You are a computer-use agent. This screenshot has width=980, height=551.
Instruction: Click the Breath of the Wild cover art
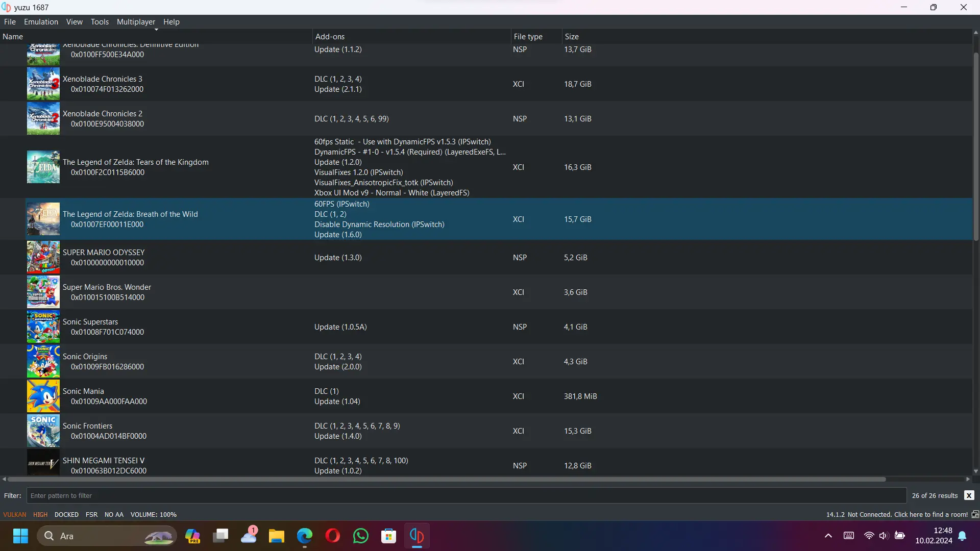click(x=43, y=219)
